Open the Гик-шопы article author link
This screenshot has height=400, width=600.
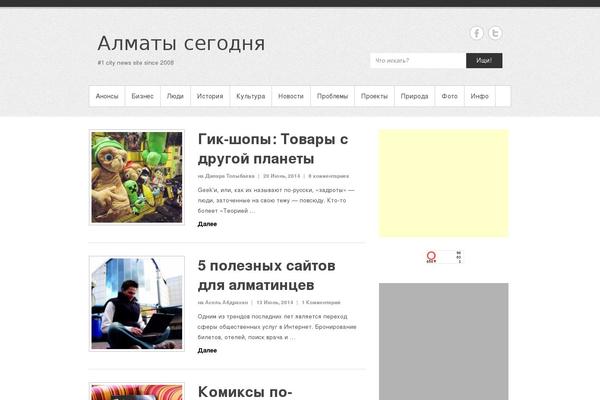pos(230,176)
